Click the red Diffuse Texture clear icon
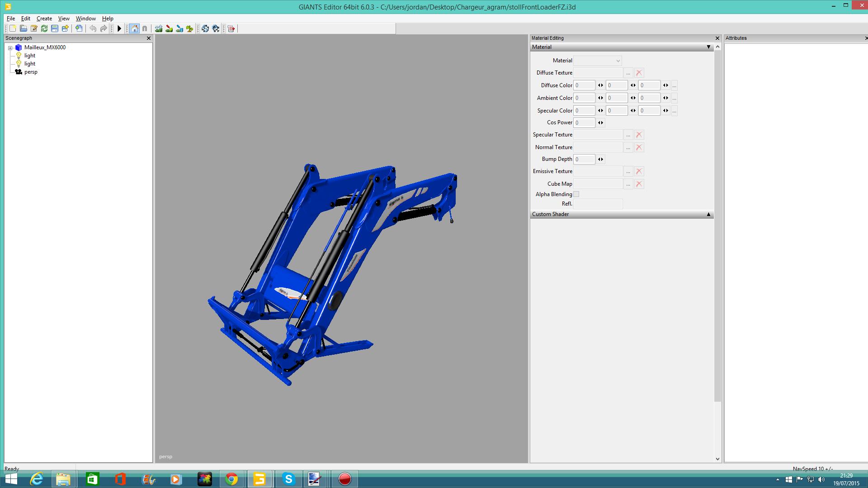 click(639, 73)
